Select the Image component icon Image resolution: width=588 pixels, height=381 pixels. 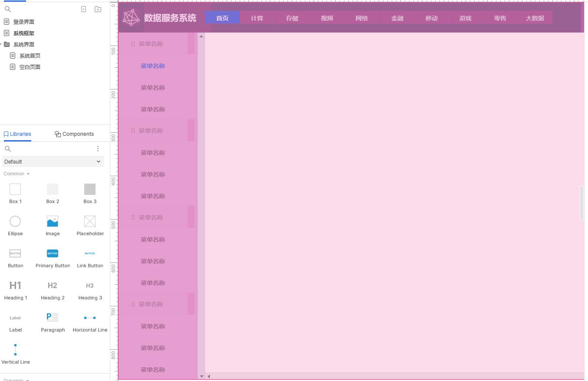(x=53, y=221)
